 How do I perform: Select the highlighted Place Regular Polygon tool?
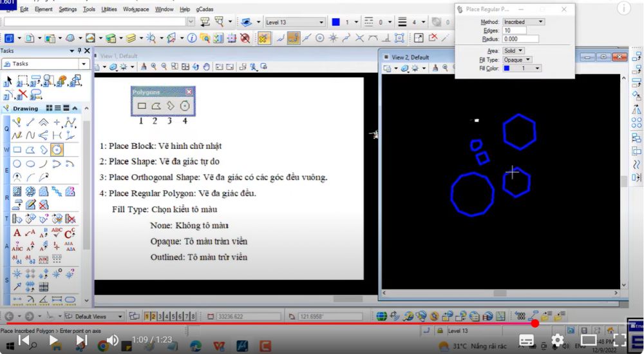(x=57, y=150)
